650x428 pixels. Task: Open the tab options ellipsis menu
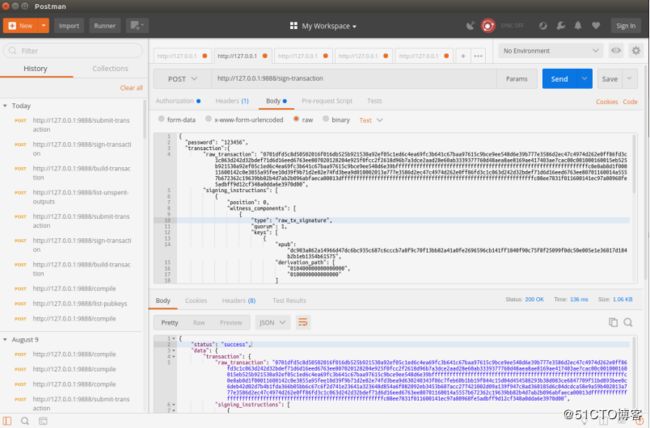pos(478,56)
